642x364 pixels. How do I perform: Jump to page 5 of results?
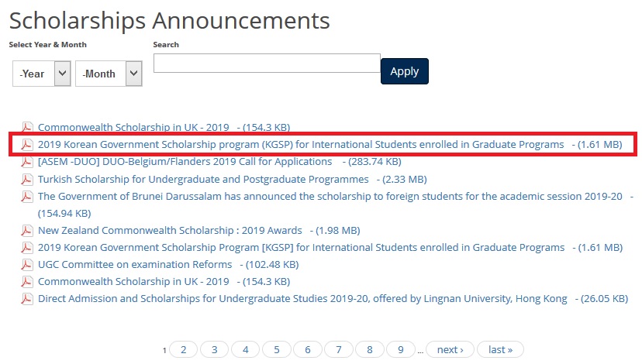point(277,350)
